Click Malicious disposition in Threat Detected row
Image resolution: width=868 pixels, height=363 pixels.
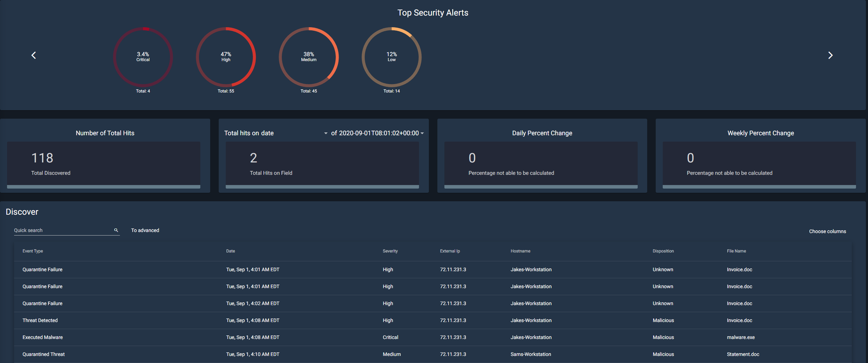coord(663,320)
